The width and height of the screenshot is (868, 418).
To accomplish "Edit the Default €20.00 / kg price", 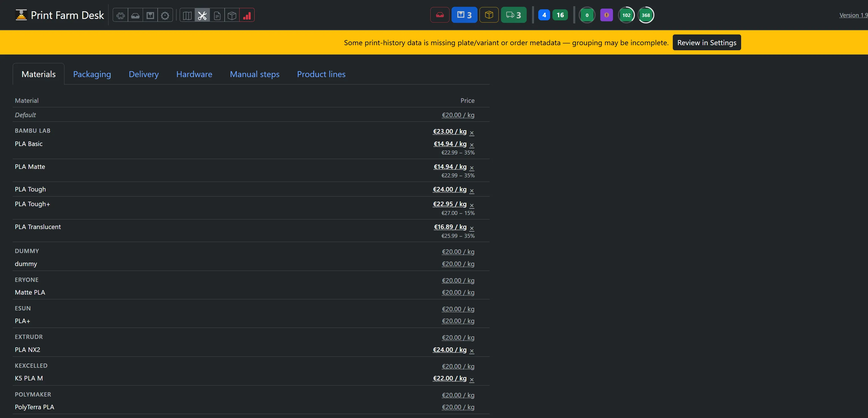I will click(458, 115).
